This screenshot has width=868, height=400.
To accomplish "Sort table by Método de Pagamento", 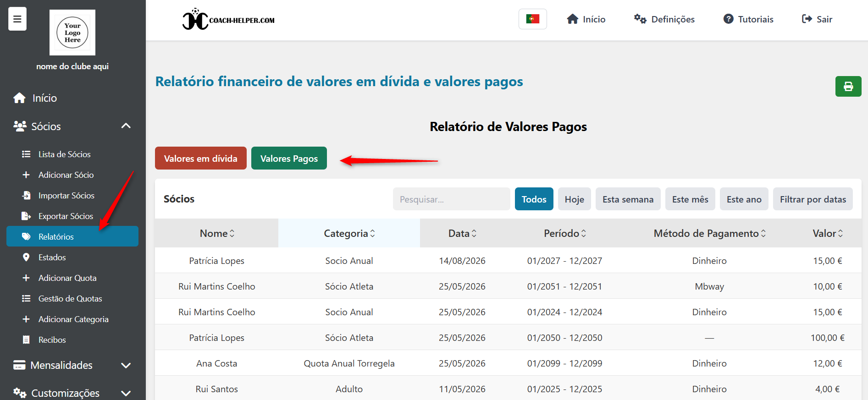I will (709, 233).
